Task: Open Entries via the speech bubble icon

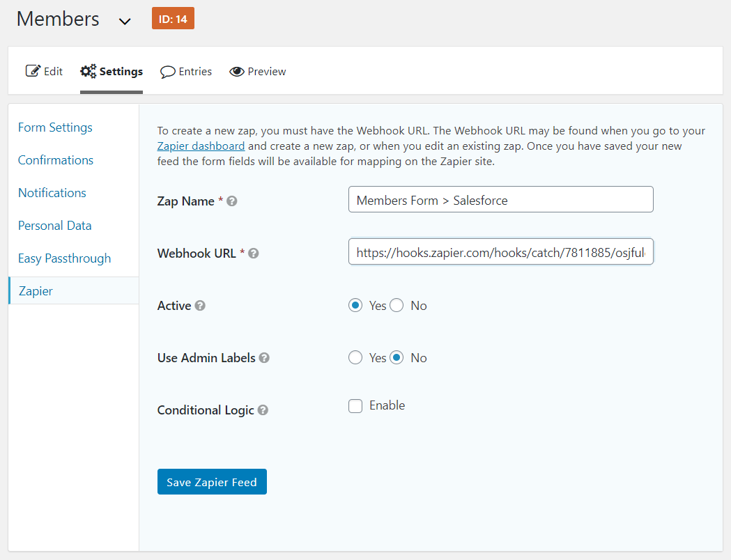Action: coord(167,71)
